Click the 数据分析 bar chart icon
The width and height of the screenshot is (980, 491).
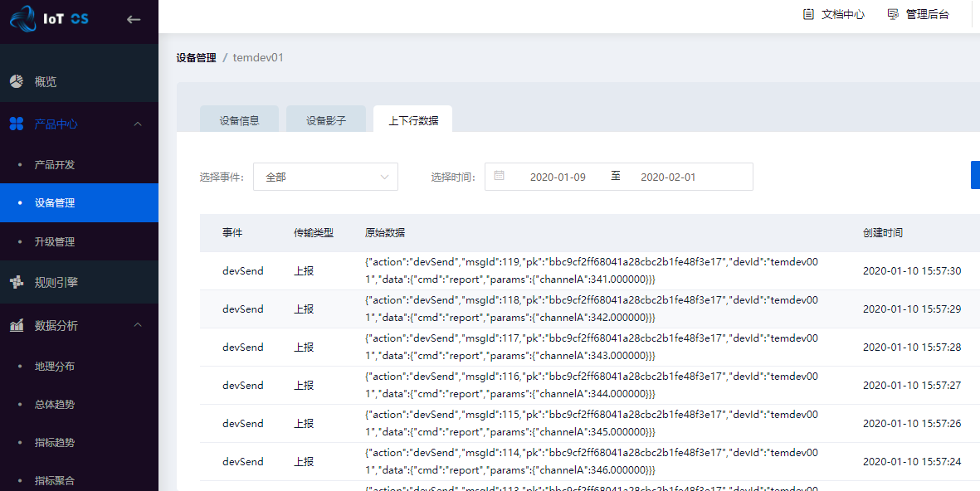[17, 326]
